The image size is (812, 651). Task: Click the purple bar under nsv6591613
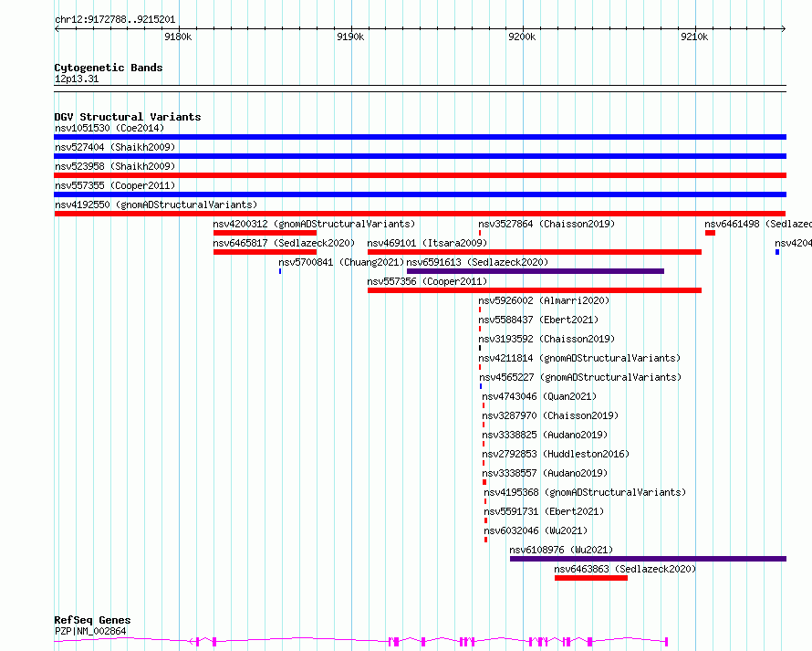coord(536,271)
